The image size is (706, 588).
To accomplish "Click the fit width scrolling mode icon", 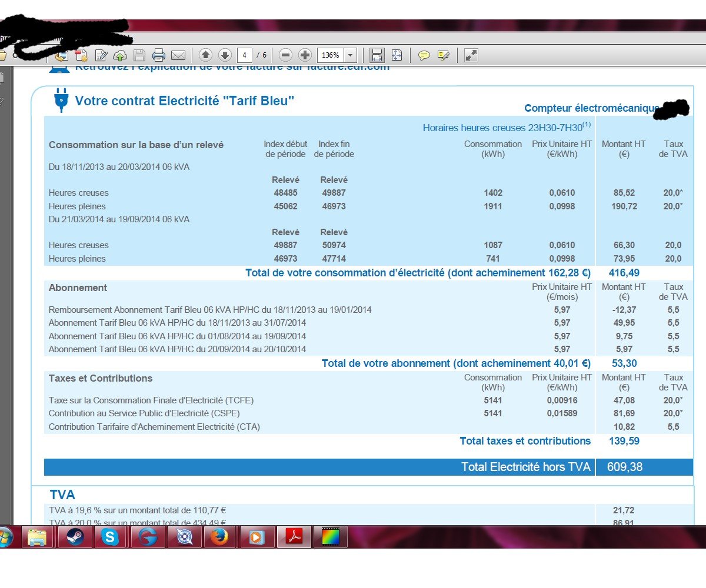I will (x=377, y=55).
